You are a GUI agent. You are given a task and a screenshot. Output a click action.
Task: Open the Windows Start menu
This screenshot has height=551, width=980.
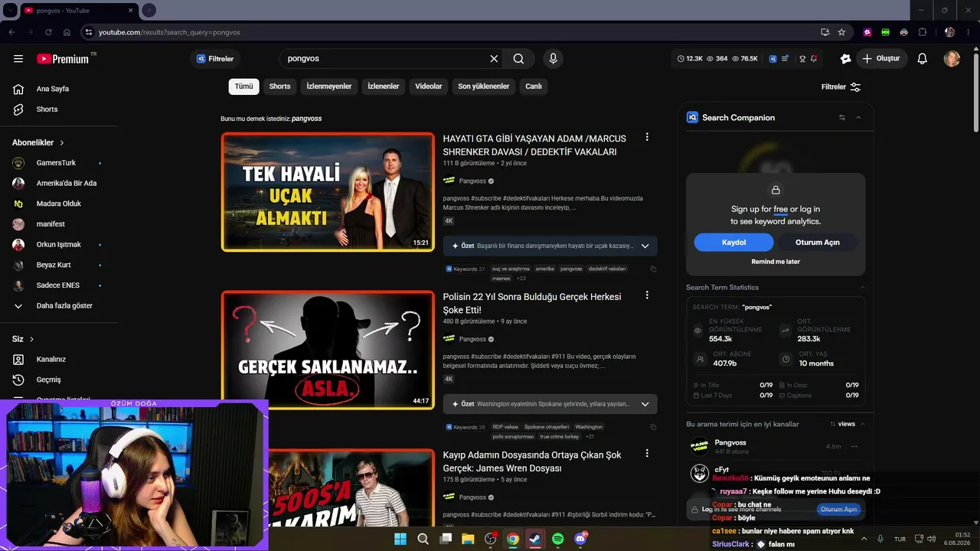400,539
